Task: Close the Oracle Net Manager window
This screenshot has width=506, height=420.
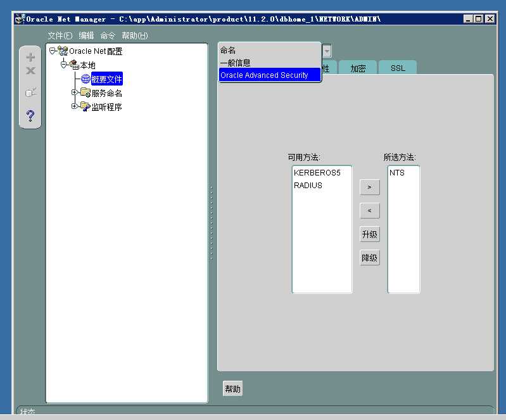Action: [490, 19]
